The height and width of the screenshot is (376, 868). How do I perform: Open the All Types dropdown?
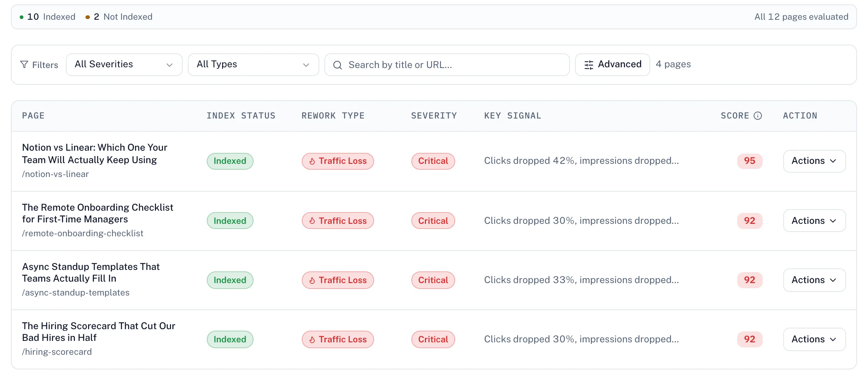click(254, 65)
